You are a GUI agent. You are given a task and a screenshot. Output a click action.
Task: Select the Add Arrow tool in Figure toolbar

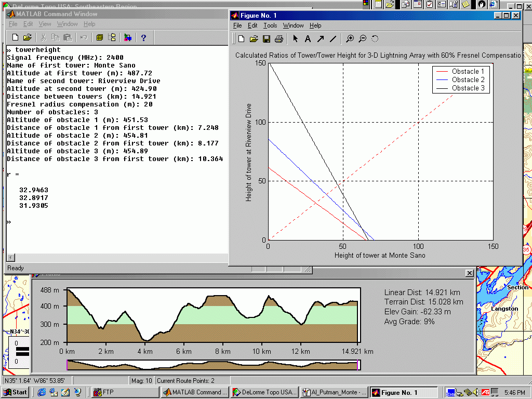320,38
